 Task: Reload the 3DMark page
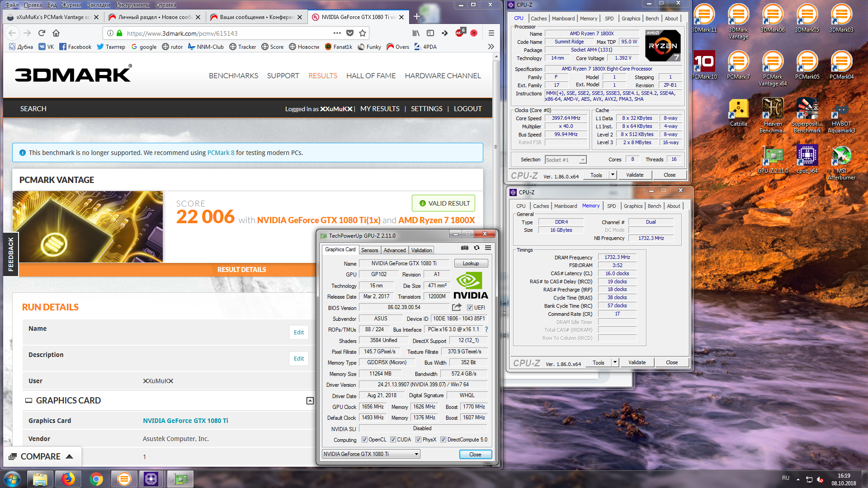coord(42,33)
